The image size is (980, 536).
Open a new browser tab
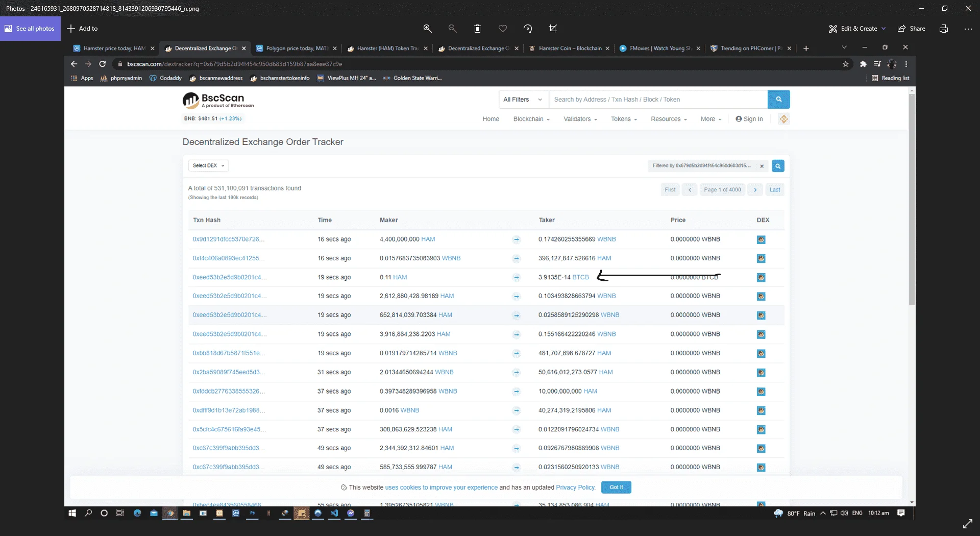(x=806, y=48)
